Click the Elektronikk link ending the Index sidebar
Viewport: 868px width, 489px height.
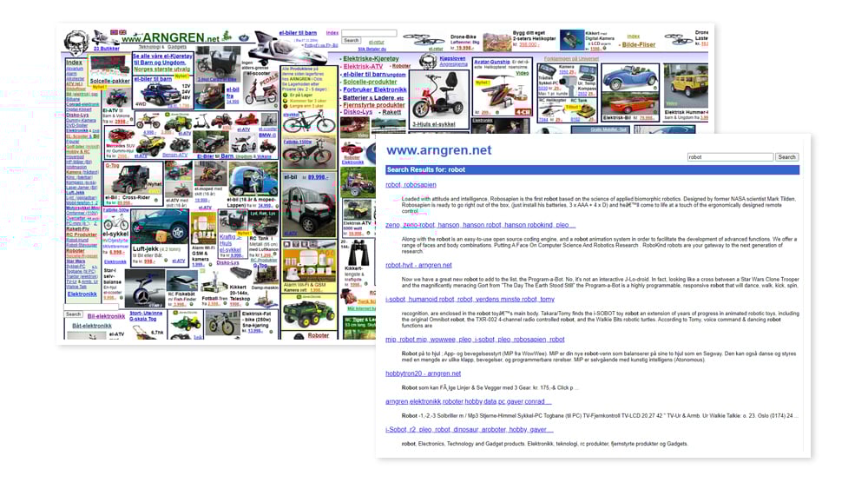pyautogui.click(x=82, y=294)
